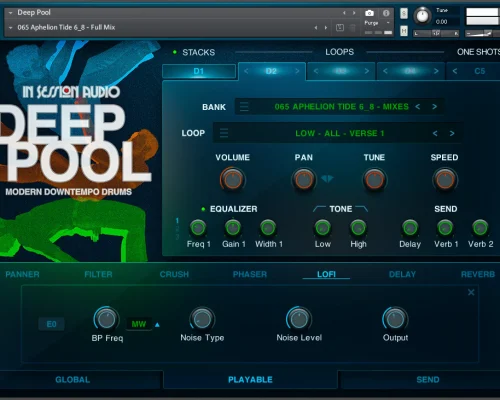Switch to the SEND page

428,380
